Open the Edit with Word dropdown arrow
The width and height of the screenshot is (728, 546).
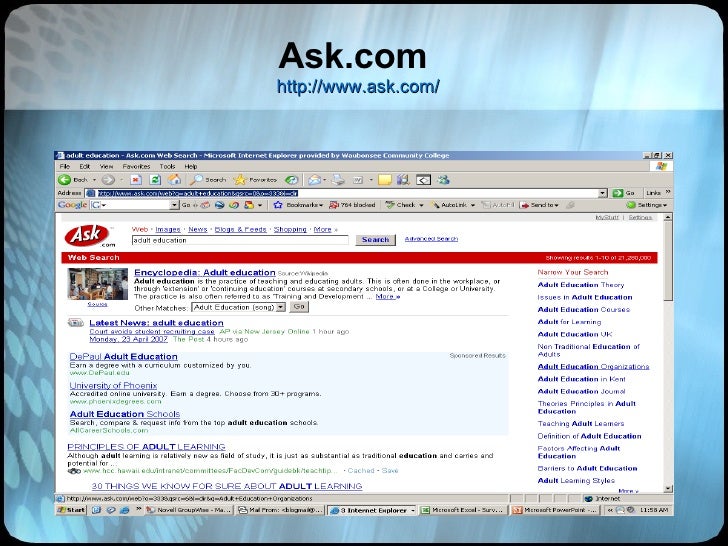[x=371, y=180]
